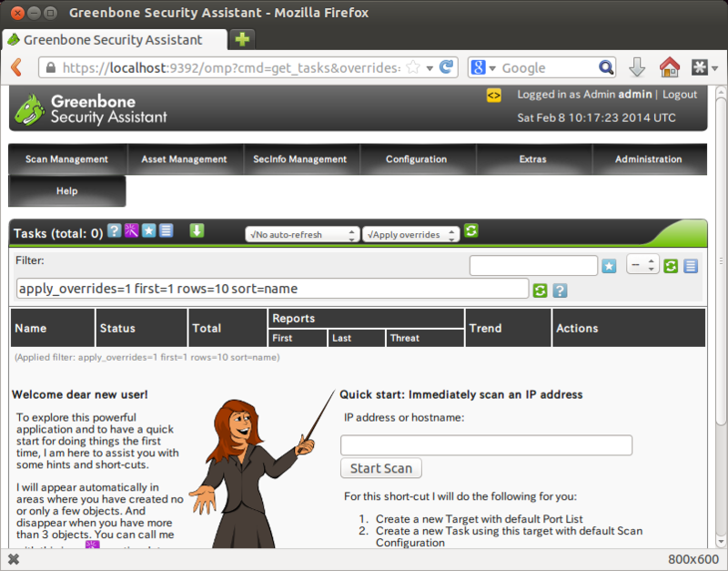Open saved filter selector dropdown
728x571 pixels.
point(642,265)
